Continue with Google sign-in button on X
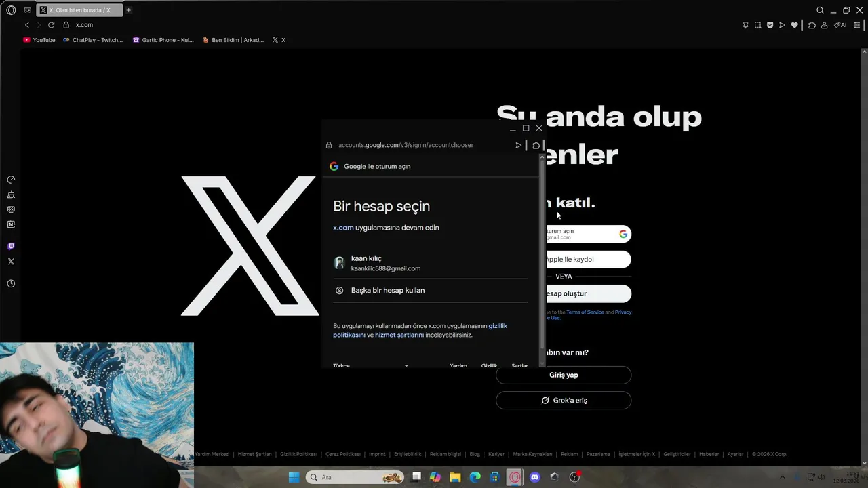Screen dimensions: 868x488 tap(588, 234)
